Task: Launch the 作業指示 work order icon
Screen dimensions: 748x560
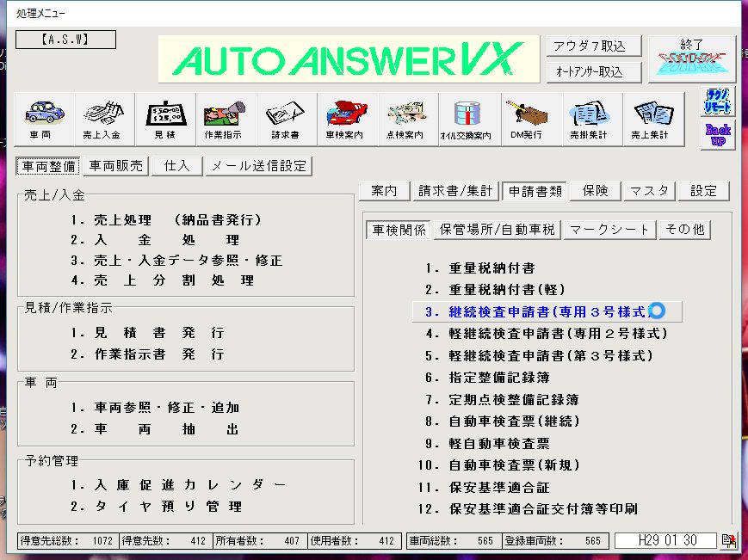Action: click(x=226, y=119)
